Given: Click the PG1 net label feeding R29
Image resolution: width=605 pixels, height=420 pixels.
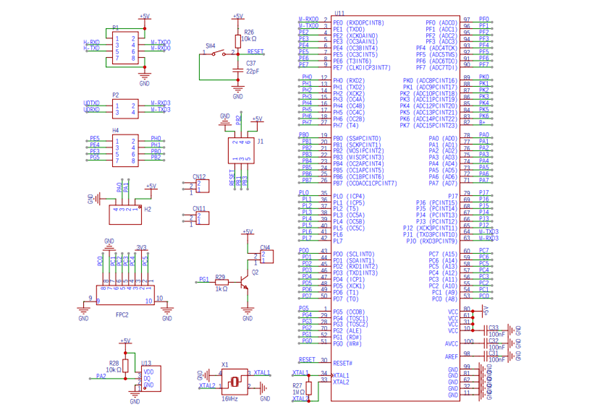Looking at the screenshot, I should 204,279.
